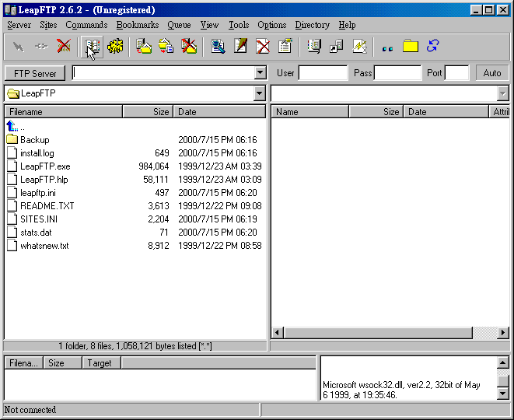Click the queue Target column header
514x420 pixels.
point(102,363)
